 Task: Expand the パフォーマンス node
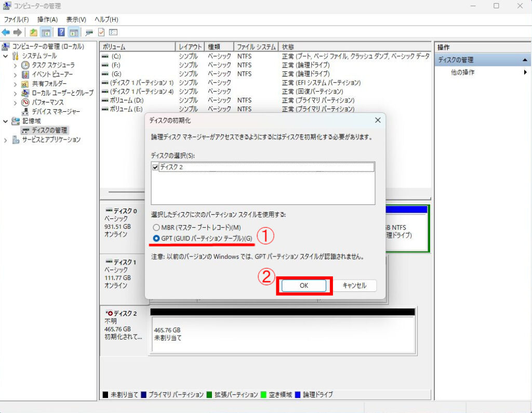[x=15, y=102]
